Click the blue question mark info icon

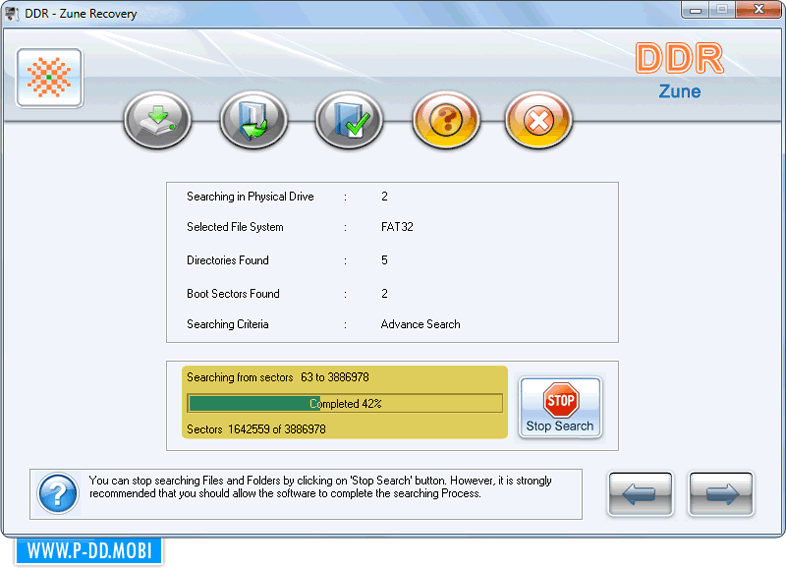[58, 494]
